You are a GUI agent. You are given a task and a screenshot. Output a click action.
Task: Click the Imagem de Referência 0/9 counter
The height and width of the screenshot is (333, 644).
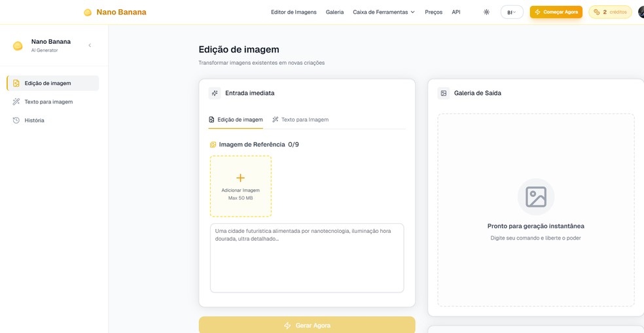(293, 145)
